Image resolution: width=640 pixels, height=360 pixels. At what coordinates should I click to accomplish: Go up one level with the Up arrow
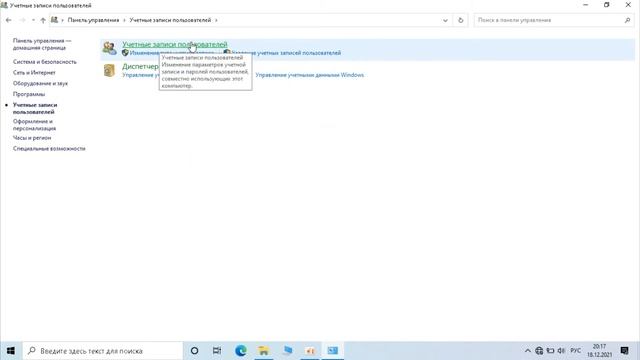click(x=43, y=20)
